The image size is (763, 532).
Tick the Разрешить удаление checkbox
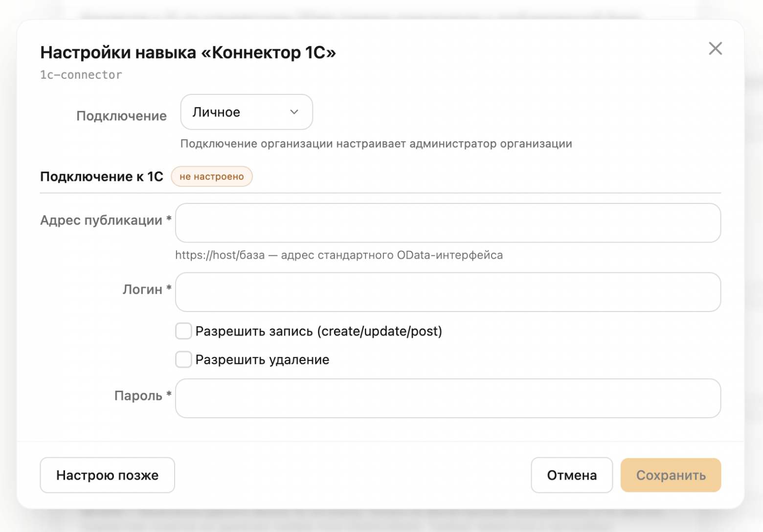(183, 359)
